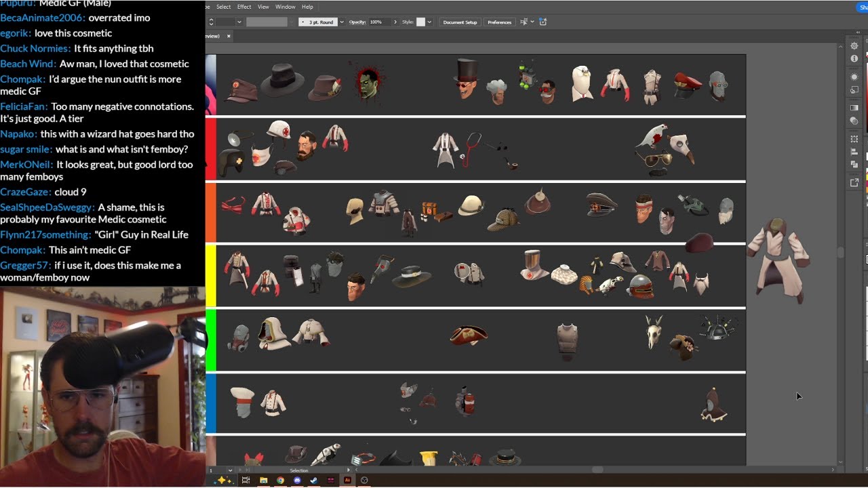
Task: Open the Properties panel icon
Action: point(854,46)
